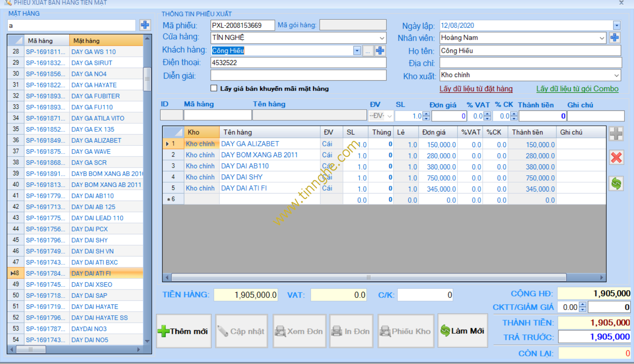The image size is (634, 364).
Task: Click the gray plus add row icon
Action: 616,133
